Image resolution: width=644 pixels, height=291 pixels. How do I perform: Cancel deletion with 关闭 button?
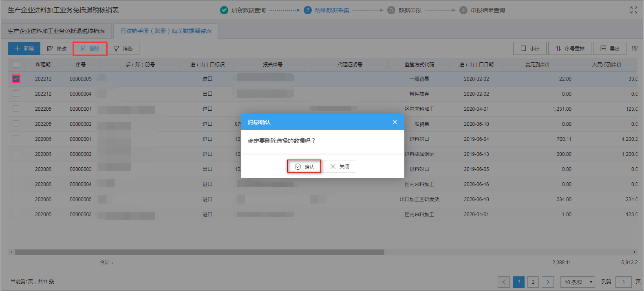click(x=340, y=166)
